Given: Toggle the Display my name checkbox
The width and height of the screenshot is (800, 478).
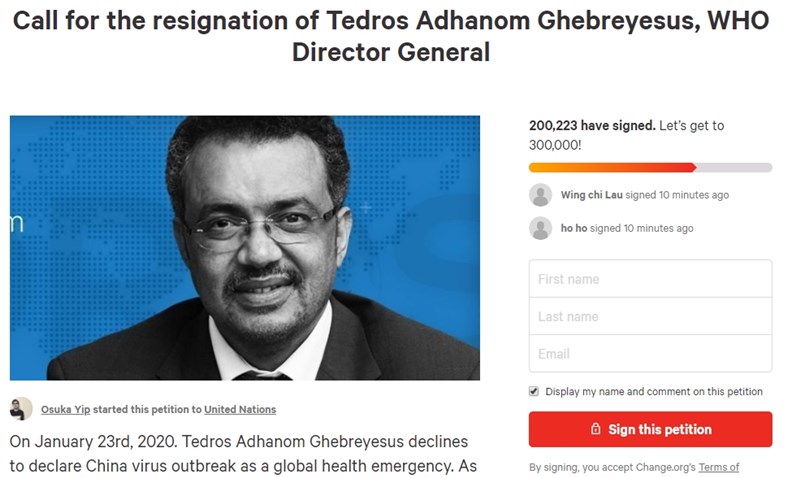Looking at the screenshot, I should [x=534, y=391].
